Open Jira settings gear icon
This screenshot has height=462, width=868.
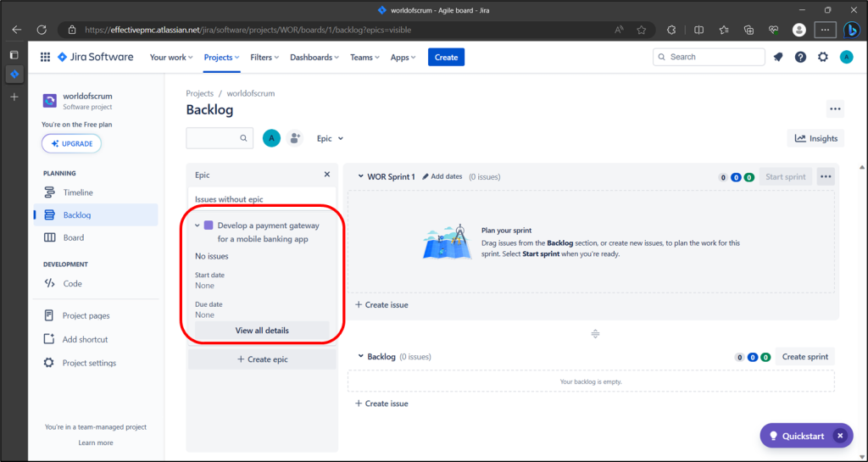(823, 57)
